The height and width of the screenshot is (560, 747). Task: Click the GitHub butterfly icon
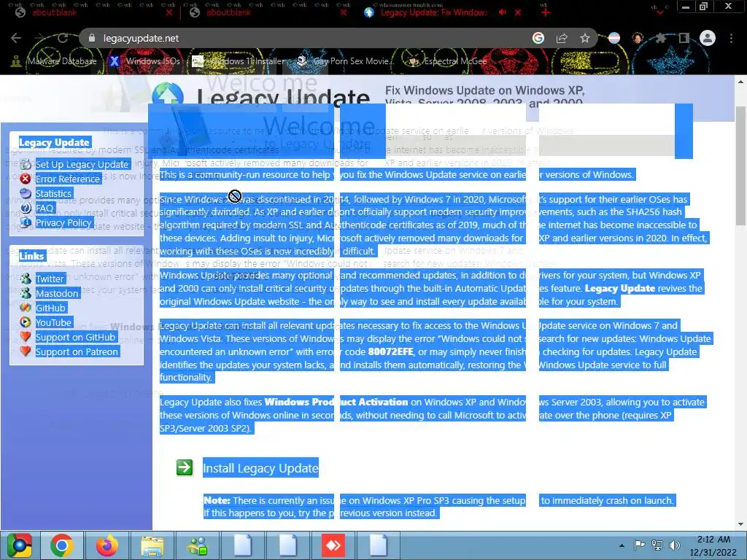click(26, 308)
